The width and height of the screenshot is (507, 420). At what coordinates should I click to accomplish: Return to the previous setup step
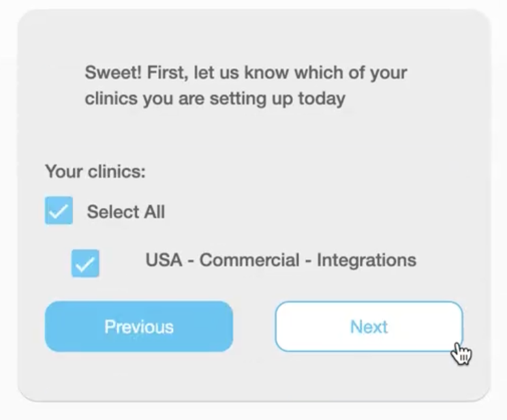pos(139,327)
